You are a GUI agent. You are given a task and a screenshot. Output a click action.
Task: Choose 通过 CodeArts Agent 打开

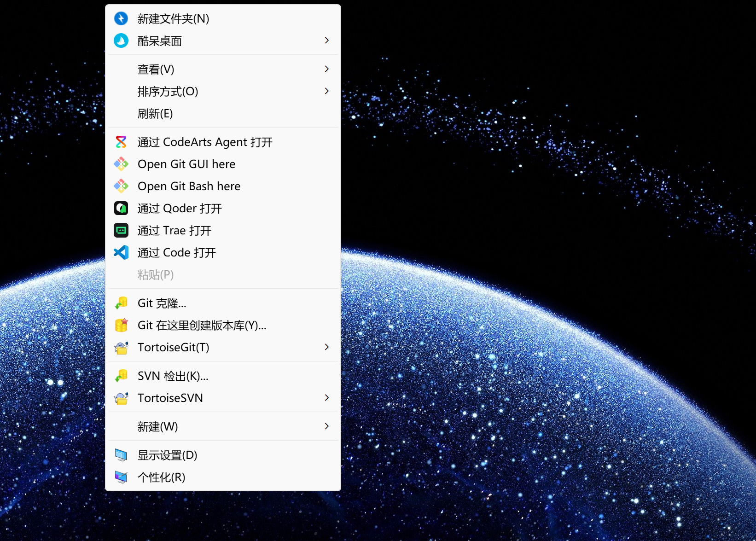[x=223, y=142]
